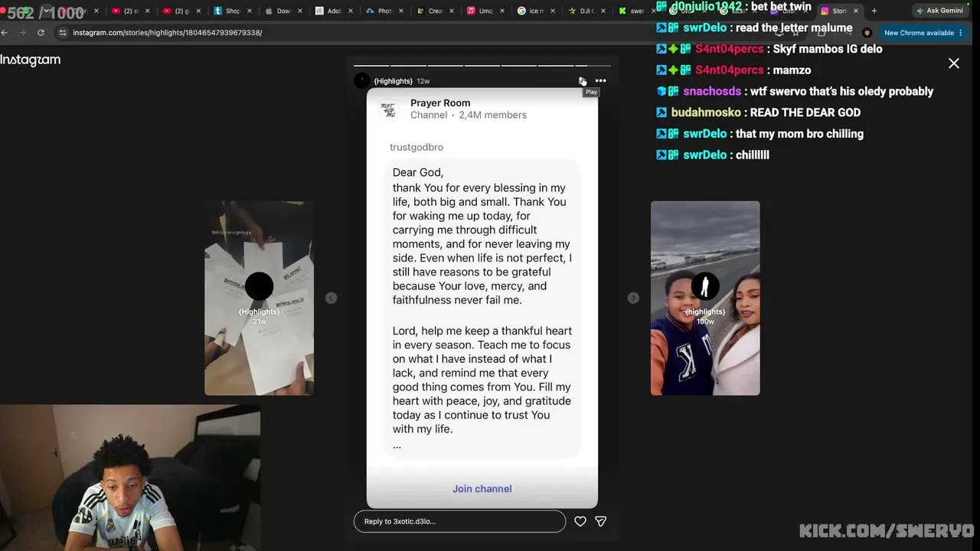Close the Instagram Stories tab
Viewport: 980px width, 551px height.
click(856, 11)
